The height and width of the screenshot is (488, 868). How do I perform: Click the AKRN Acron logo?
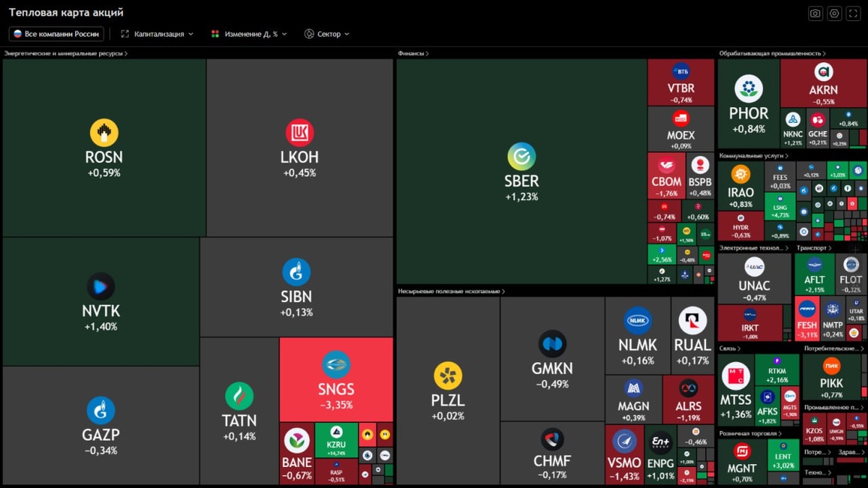pos(823,72)
